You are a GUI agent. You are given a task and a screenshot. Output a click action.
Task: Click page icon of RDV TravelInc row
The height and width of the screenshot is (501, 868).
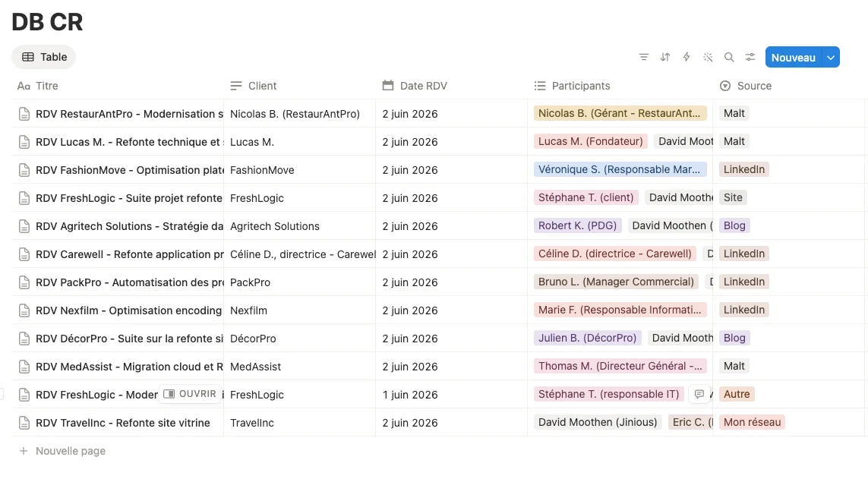pyautogui.click(x=24, y=423)
